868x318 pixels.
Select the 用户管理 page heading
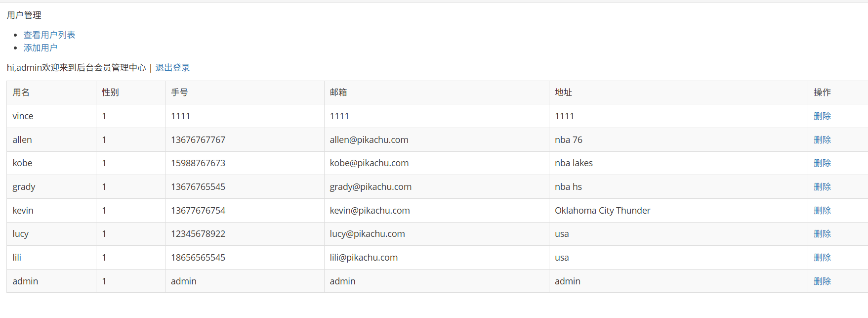24,15
